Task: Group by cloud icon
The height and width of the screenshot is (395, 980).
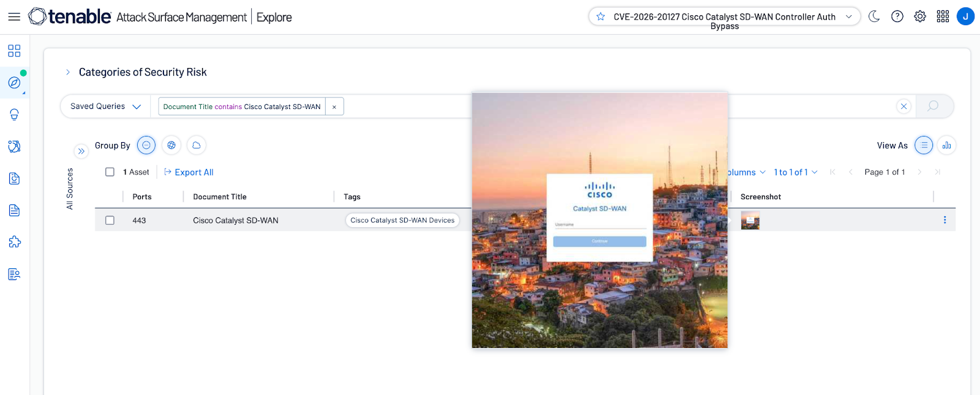Action: 197,145
